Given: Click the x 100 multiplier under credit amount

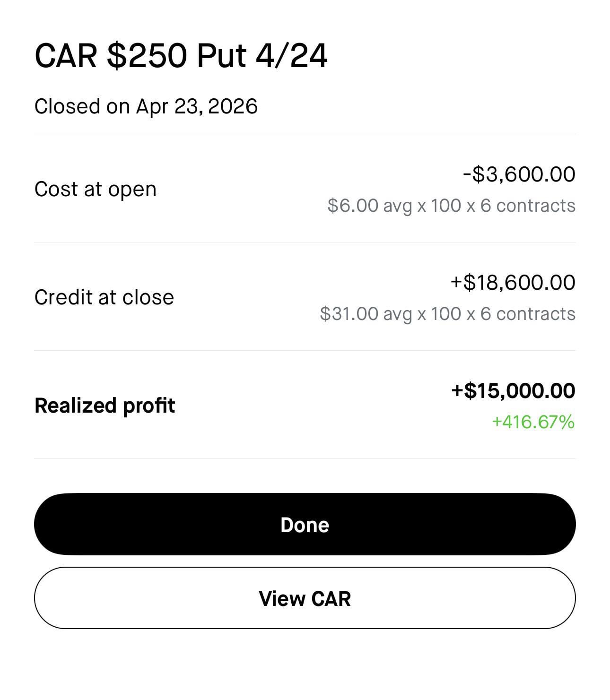Looking at the screenshot, I should [439, 314].
